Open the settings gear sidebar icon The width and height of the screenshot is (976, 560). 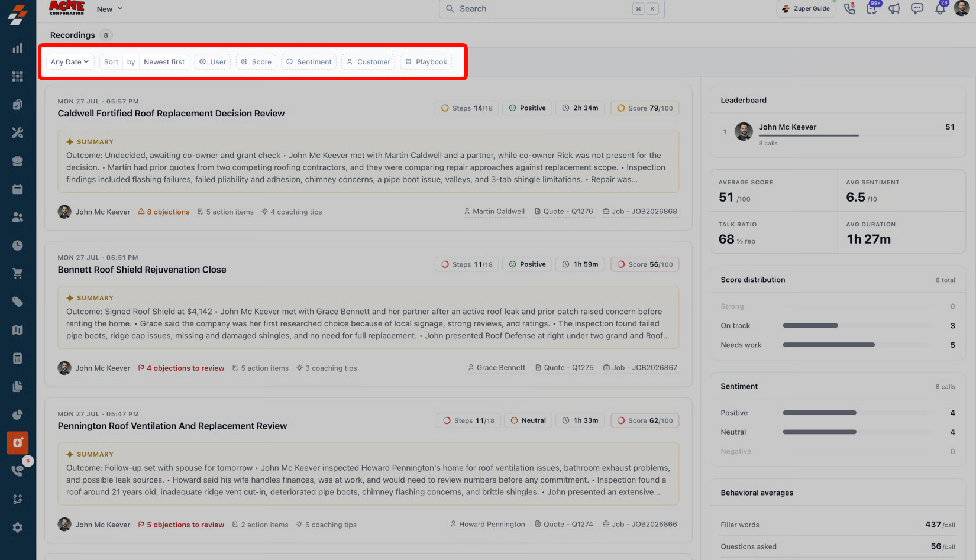tap(18, 527)
